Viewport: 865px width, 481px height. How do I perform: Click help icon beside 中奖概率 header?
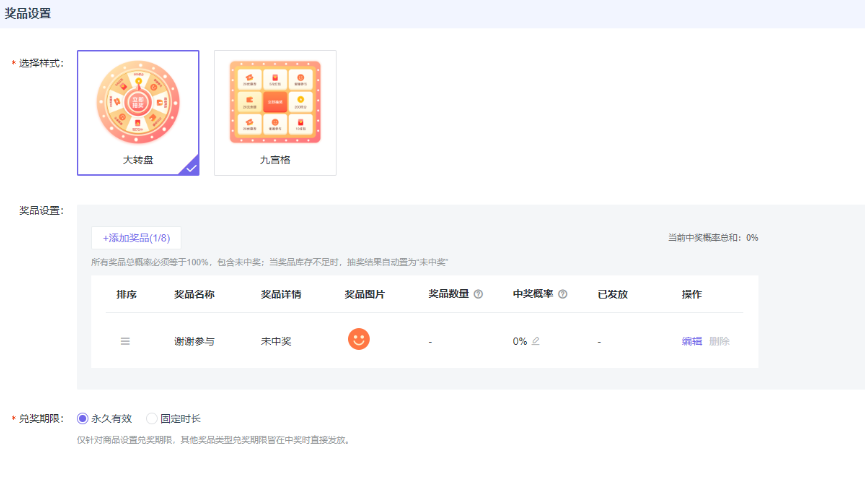coord(563,295)
